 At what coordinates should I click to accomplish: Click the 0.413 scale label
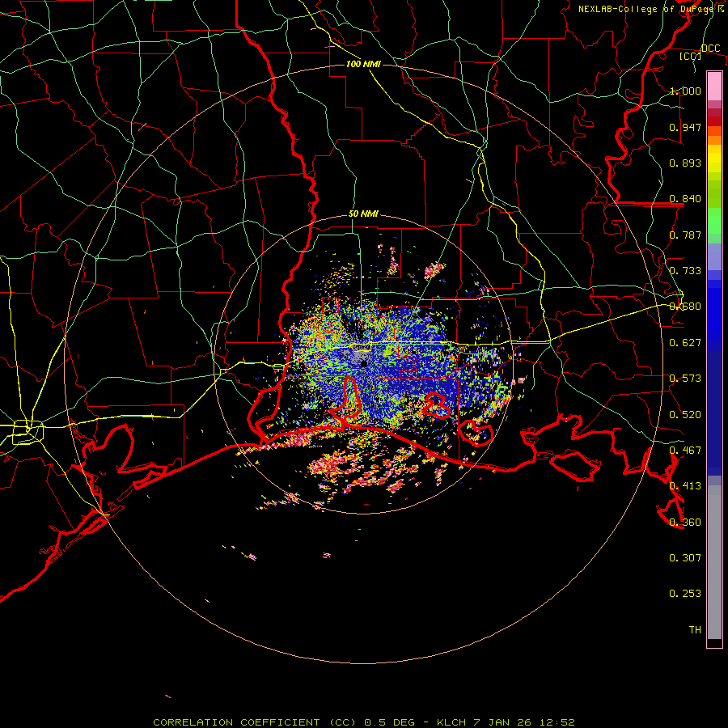coord(685,486)
